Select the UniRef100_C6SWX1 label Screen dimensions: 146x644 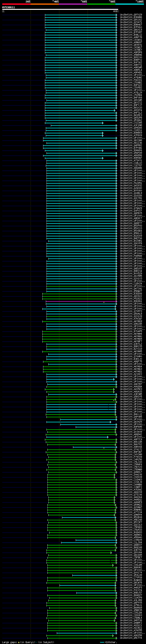(x=131, y=40)
